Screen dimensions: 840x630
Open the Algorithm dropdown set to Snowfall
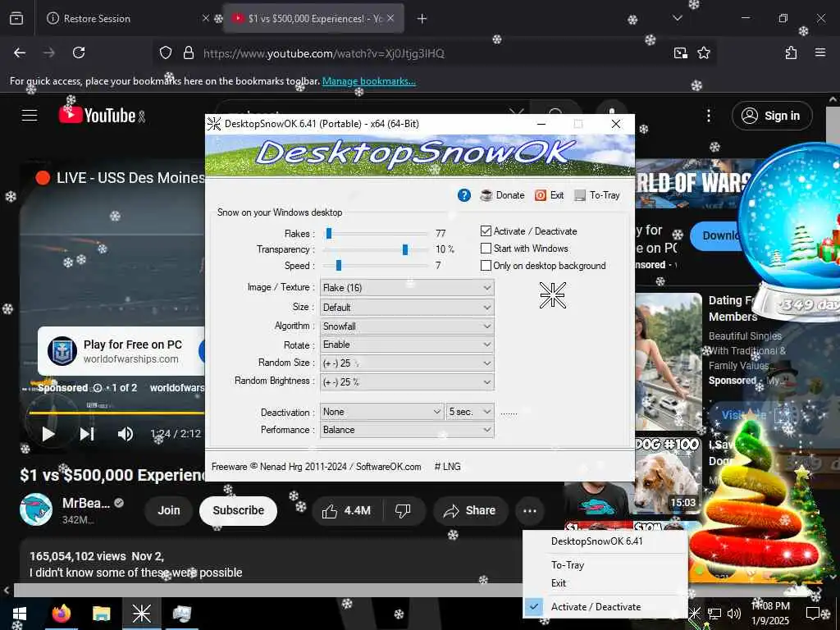[x=407, y=326]
